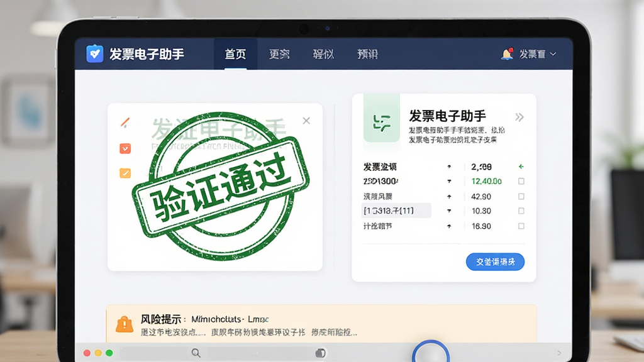Click the blue shield logo icon
This screenshot has height=362, width=644.
[95, 54]
